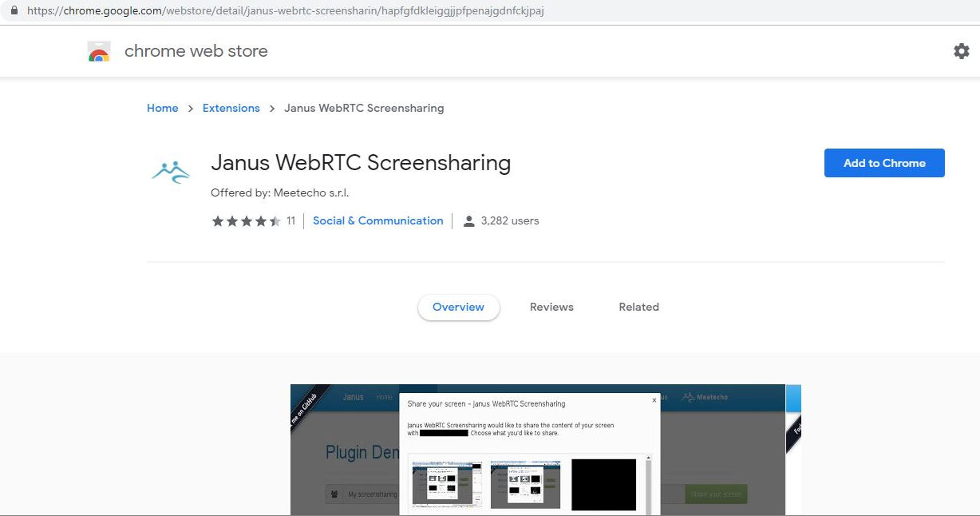Click the Add to Chrome button
Screen dimensions: 980x516
[x=883, y=162]
